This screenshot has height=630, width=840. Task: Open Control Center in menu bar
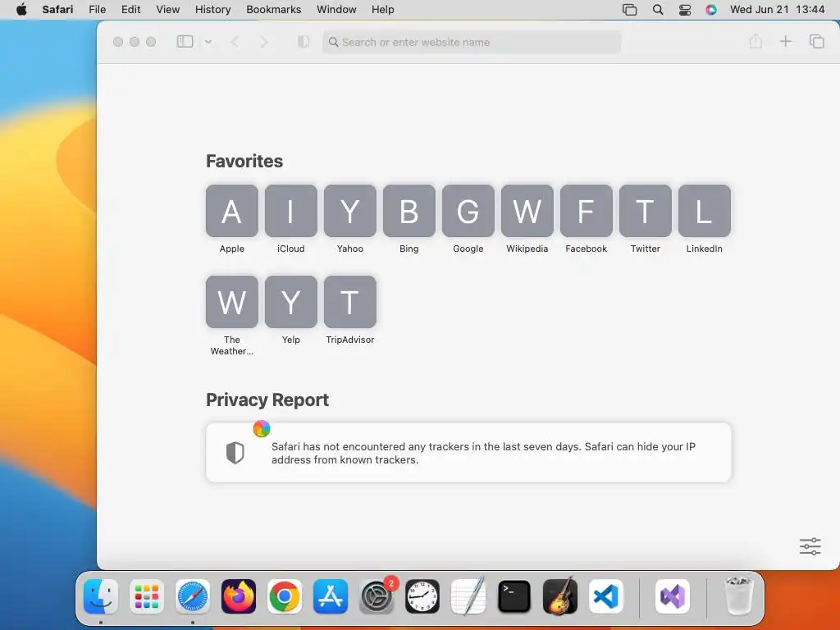685,10
